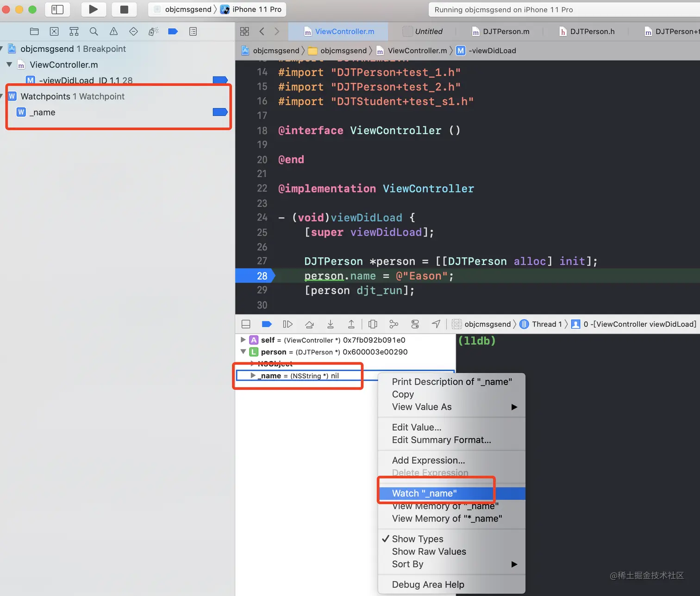Open the Project navigator folder icon
Viewport: 700px width, 596px height.
34,31
